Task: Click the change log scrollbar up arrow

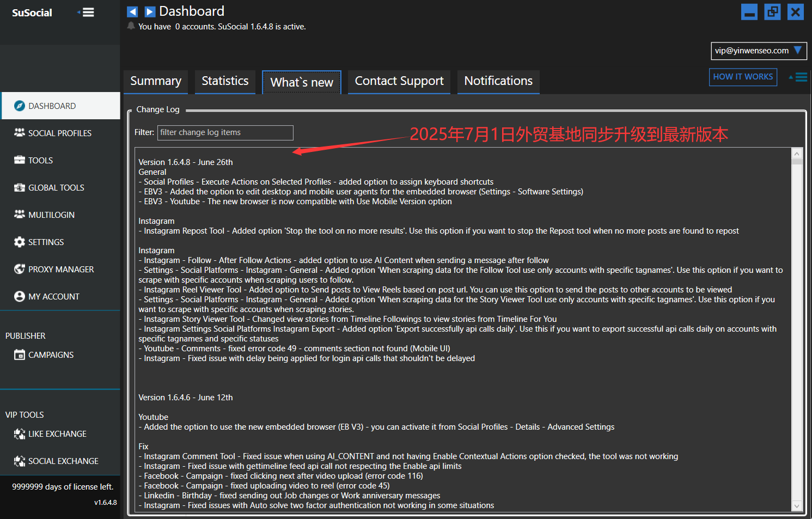Action: (x=797, y=154)
